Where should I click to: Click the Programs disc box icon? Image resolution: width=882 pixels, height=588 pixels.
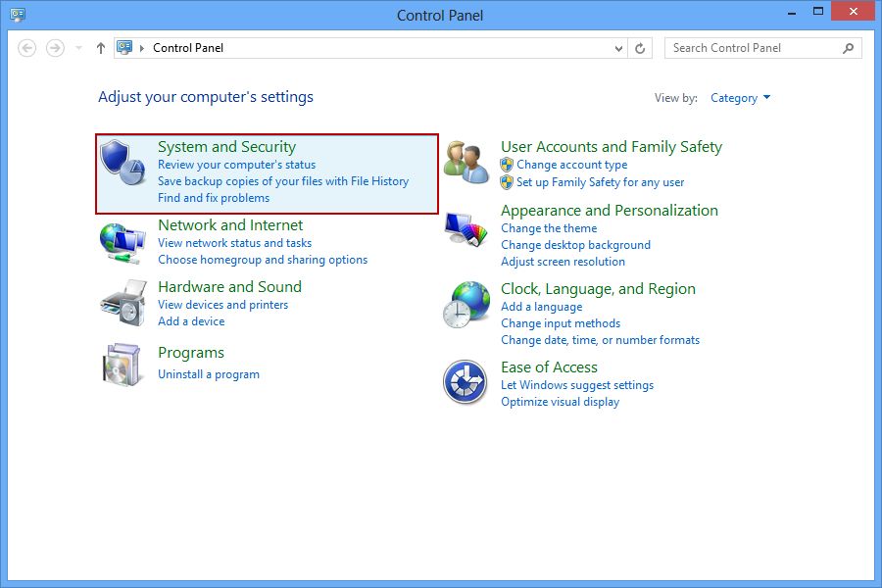(x=122, y=365)
